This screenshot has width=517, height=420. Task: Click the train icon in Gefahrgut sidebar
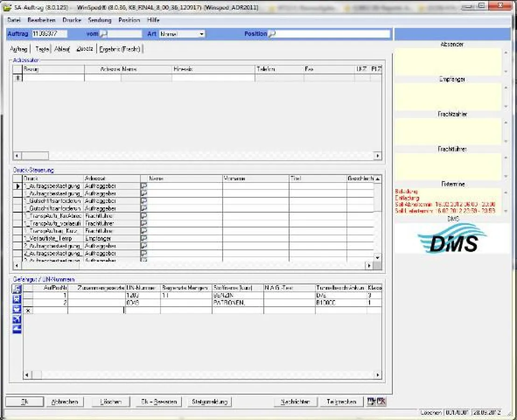17,299
